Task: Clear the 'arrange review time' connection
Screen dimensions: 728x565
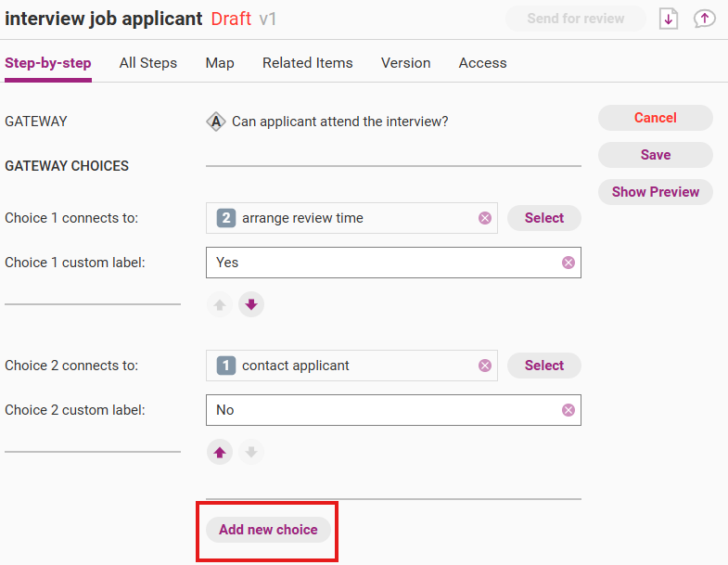Action: pos(484,218)
